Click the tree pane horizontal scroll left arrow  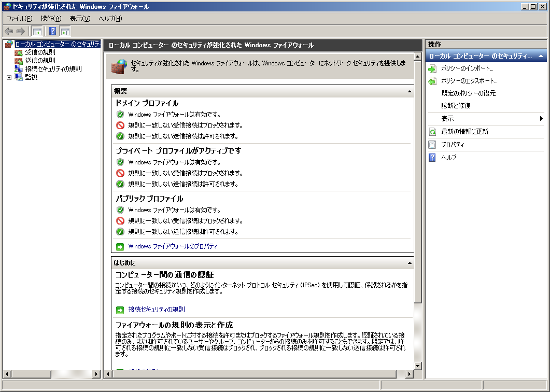(x=7, y=374)
